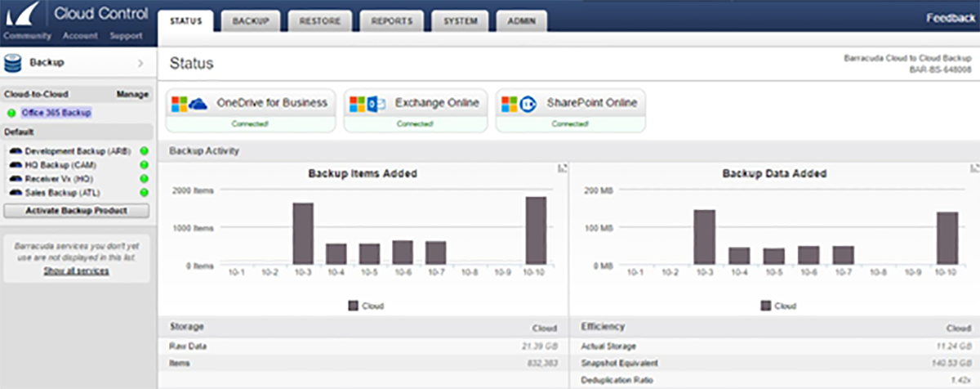
Task: Open the REPORTS tab
Action: click(x=392, y=21)
